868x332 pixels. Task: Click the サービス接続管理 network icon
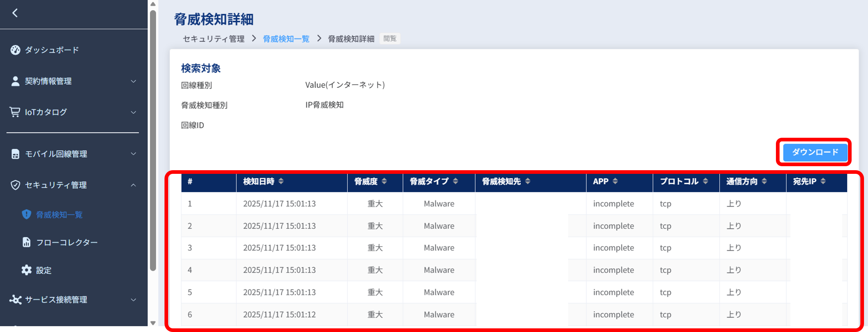tap(15, 300)
